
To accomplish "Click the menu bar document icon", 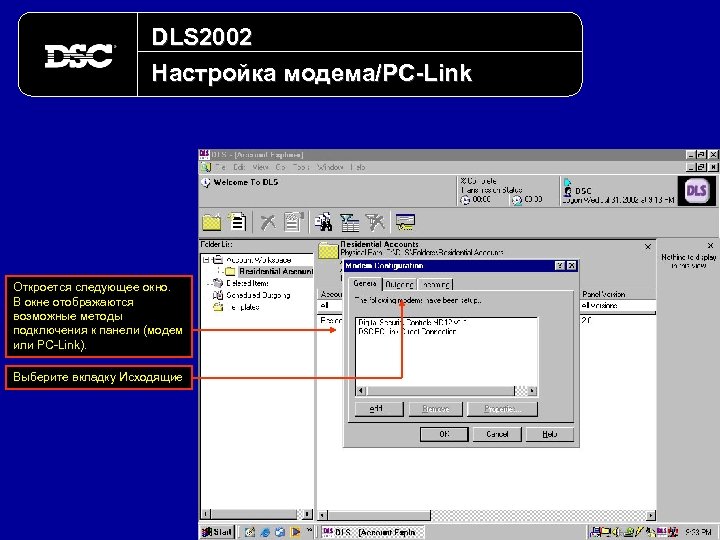I will coord(206,167).
